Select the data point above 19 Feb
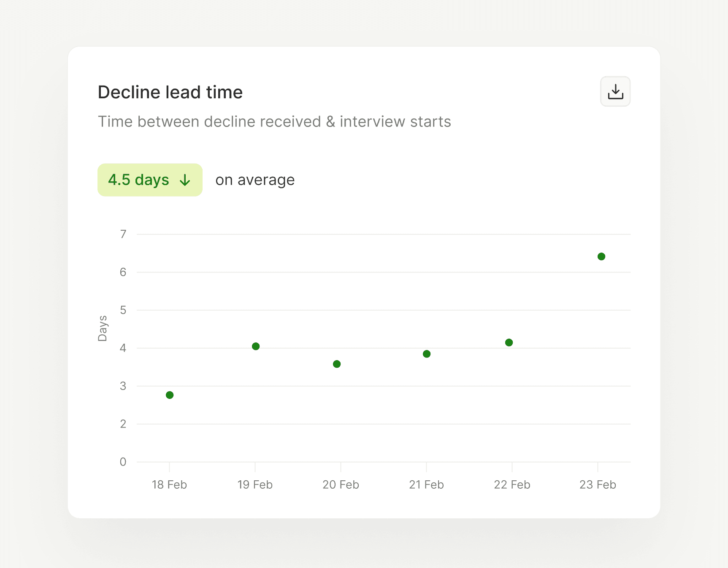The height and width of the screenshot is (568, 728). click(x=256, y=346)
